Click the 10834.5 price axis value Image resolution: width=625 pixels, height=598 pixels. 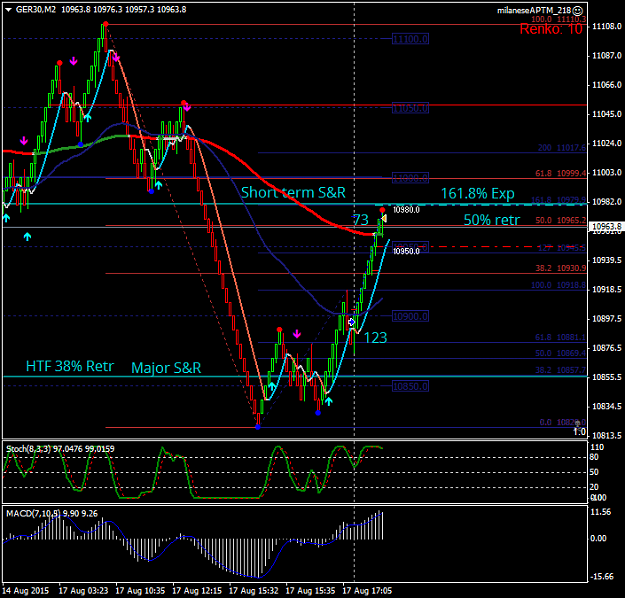click(607, 406)
